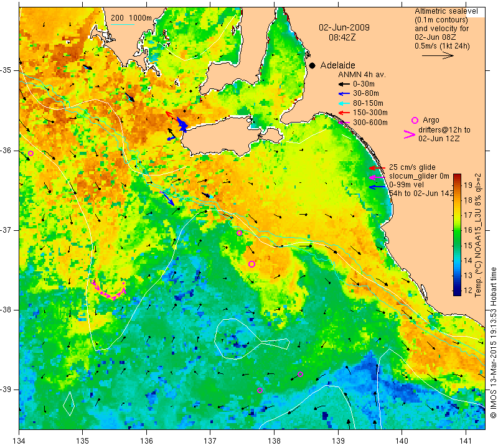The height and width of the screenshot is (448, 498).
Task: Click latitude axis label -36
Action: 6,150
